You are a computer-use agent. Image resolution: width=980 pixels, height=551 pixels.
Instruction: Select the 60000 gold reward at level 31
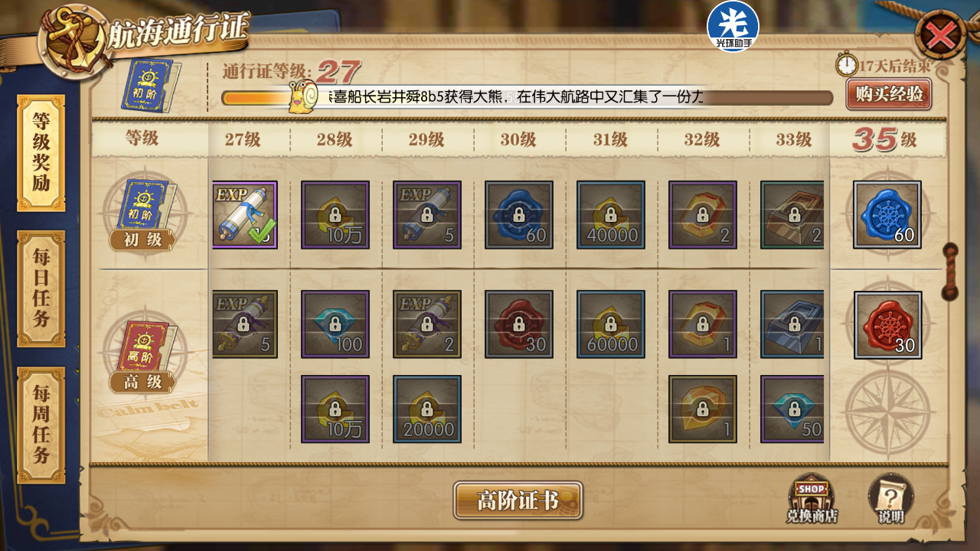click(x=611, y=324)
